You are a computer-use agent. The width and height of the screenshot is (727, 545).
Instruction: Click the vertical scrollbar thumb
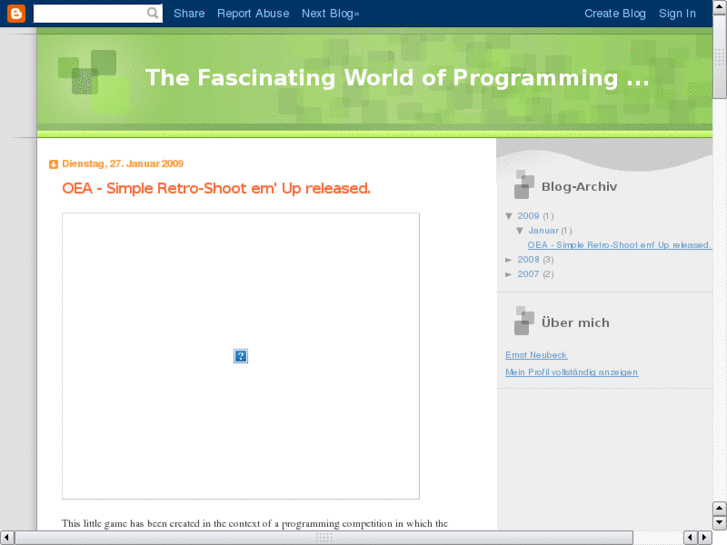tap(720, 57)
